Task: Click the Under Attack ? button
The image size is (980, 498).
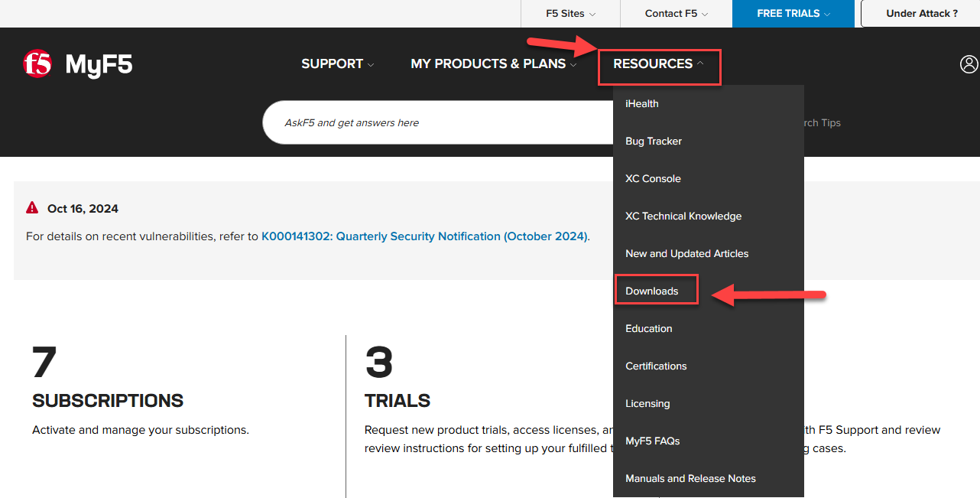Action: pos(921,14)
